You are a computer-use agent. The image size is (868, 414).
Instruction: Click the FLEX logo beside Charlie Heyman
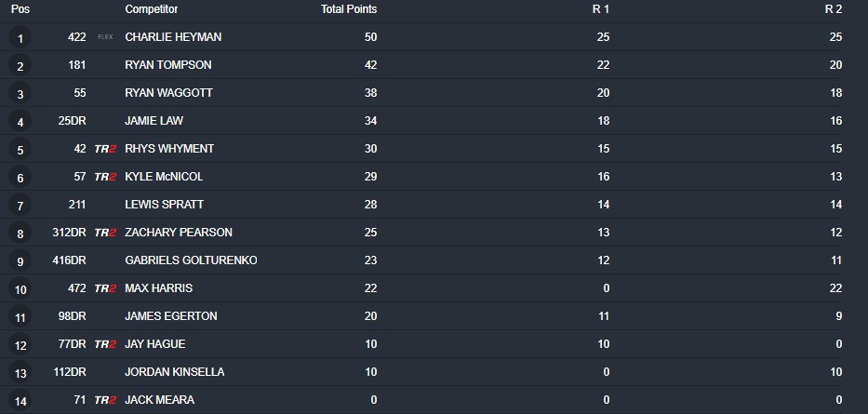tap(105, 37)
